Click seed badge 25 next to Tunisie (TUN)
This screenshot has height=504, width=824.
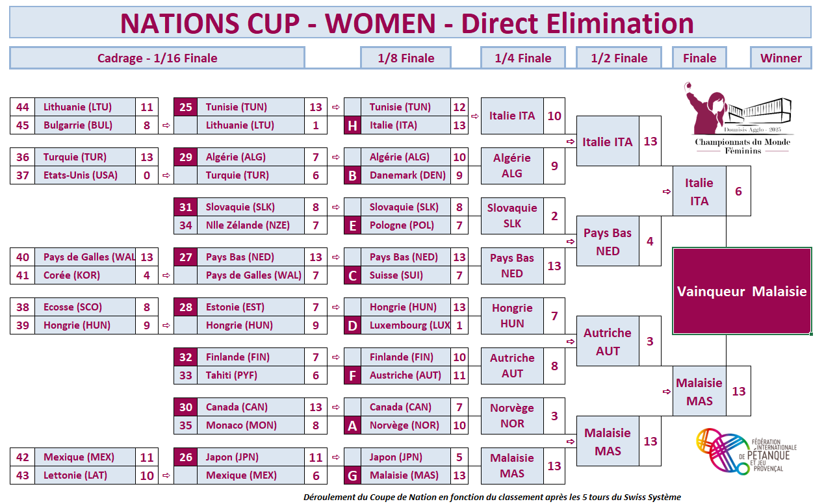coord(186,107)
